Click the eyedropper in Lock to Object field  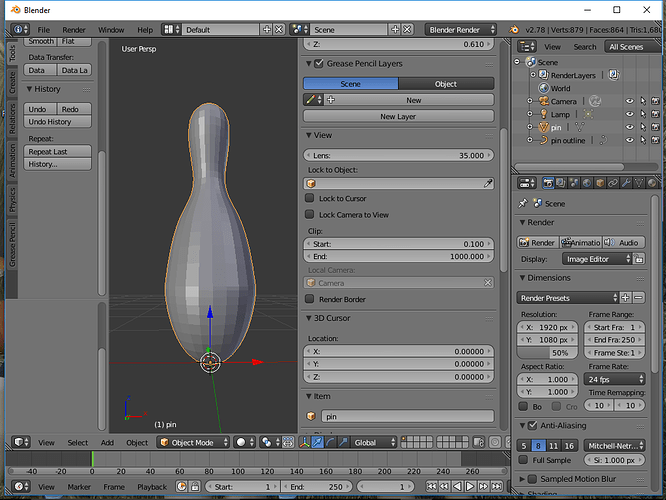pos(488,184)
